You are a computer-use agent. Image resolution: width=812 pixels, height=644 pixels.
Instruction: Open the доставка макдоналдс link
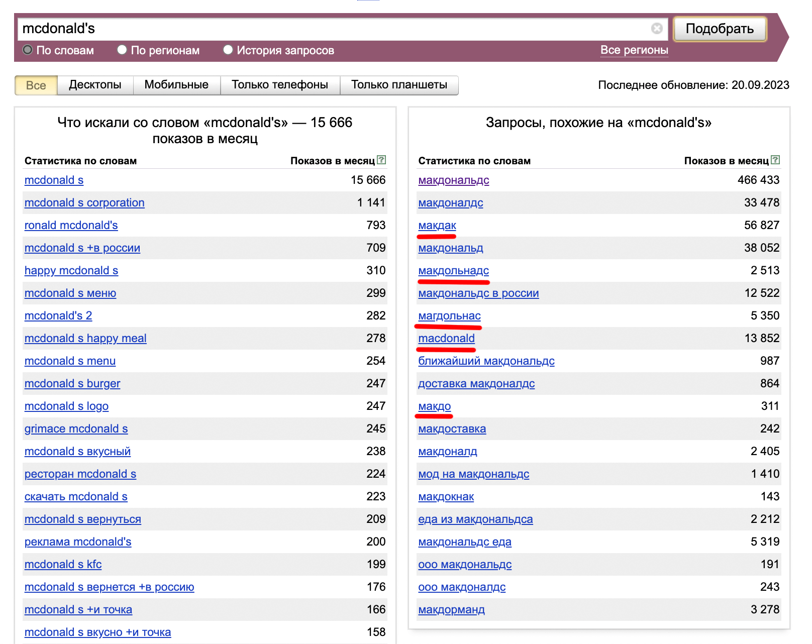[x=476, y=383]
